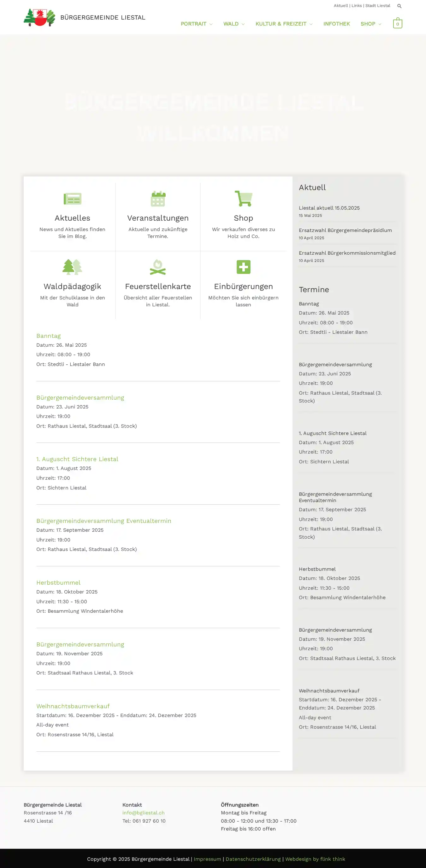
Task: Open the Herbstbummel event heading
Action: coord(58,582)
